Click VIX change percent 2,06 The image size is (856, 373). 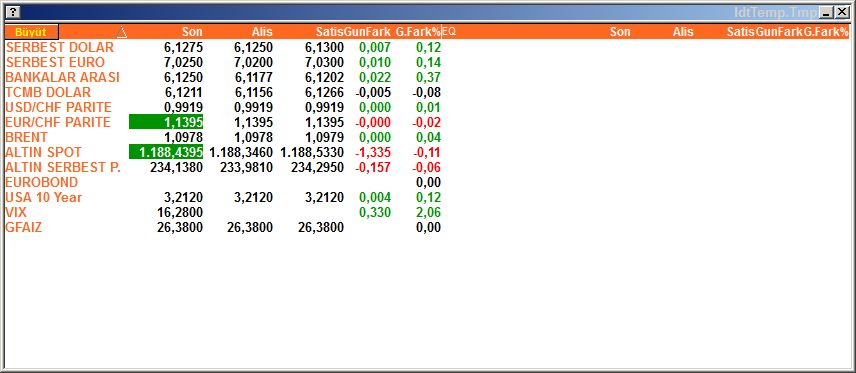(x=429, y=212)
